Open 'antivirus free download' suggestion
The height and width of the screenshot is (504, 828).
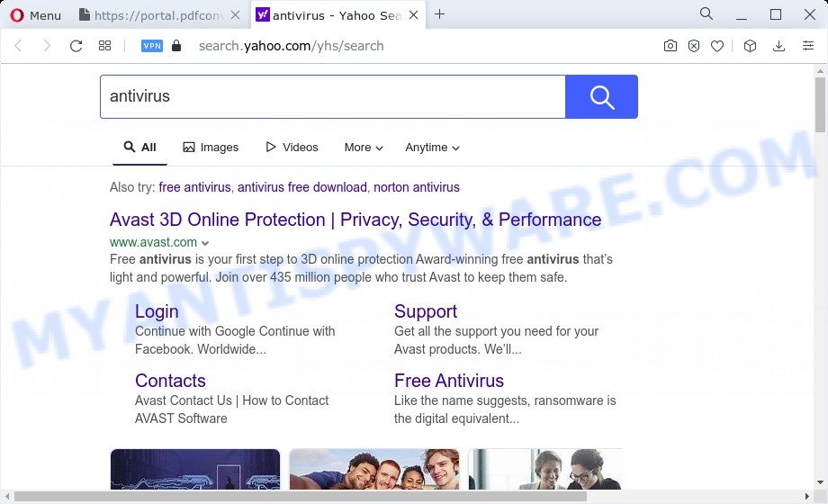302,187
